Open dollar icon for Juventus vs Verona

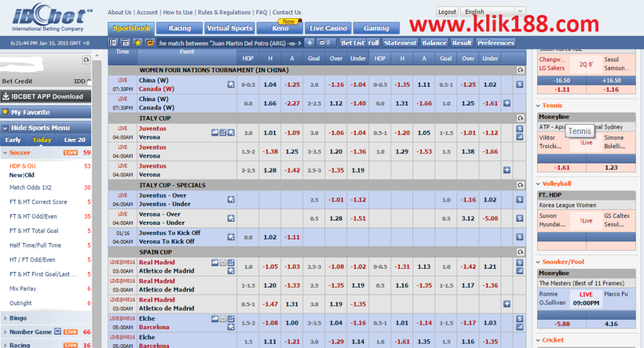519,129
